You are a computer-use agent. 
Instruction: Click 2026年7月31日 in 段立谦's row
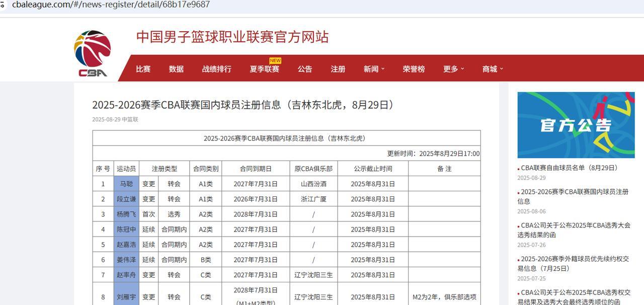pyautogui.click(x=256, y=199)
